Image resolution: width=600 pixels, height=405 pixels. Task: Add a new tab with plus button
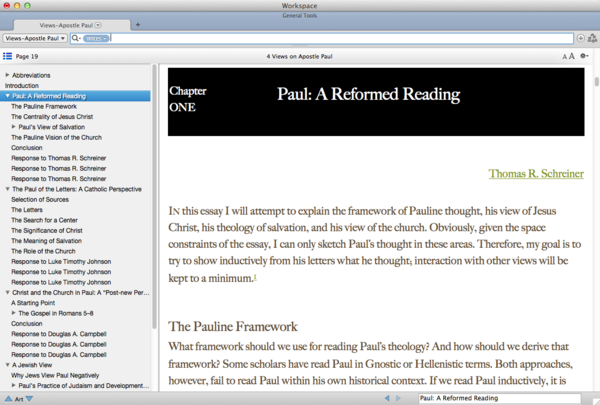coord(138,25)
